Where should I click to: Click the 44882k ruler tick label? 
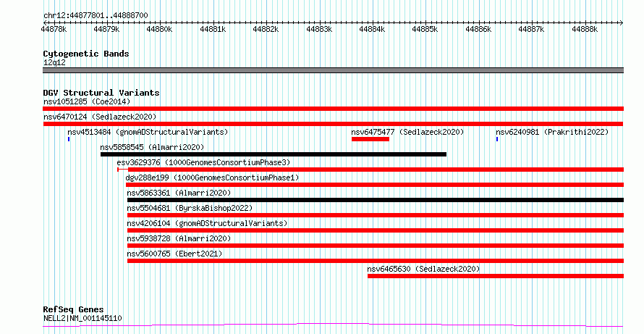click(x=266, y=29)
